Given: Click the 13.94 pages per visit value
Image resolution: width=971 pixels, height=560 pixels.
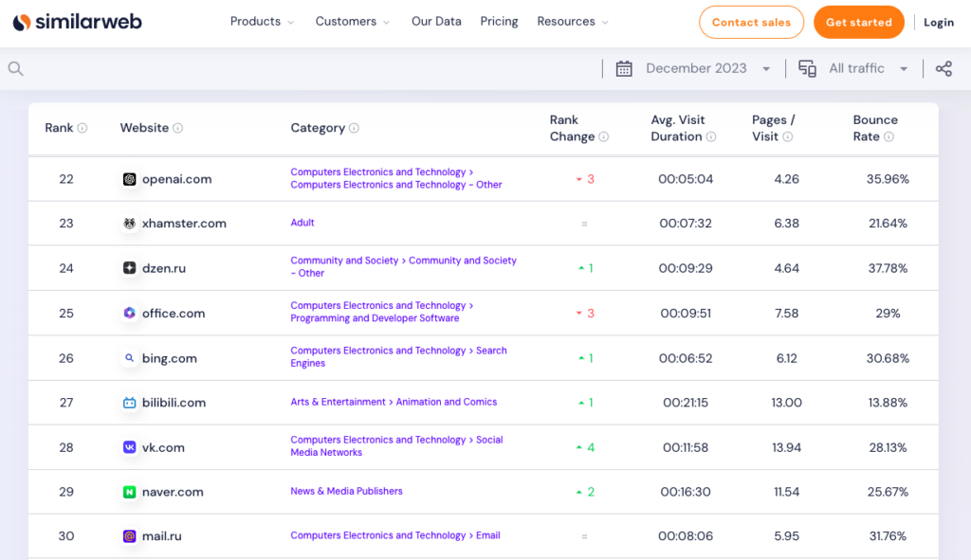Looking at the screenshot, I should (786, 447).
